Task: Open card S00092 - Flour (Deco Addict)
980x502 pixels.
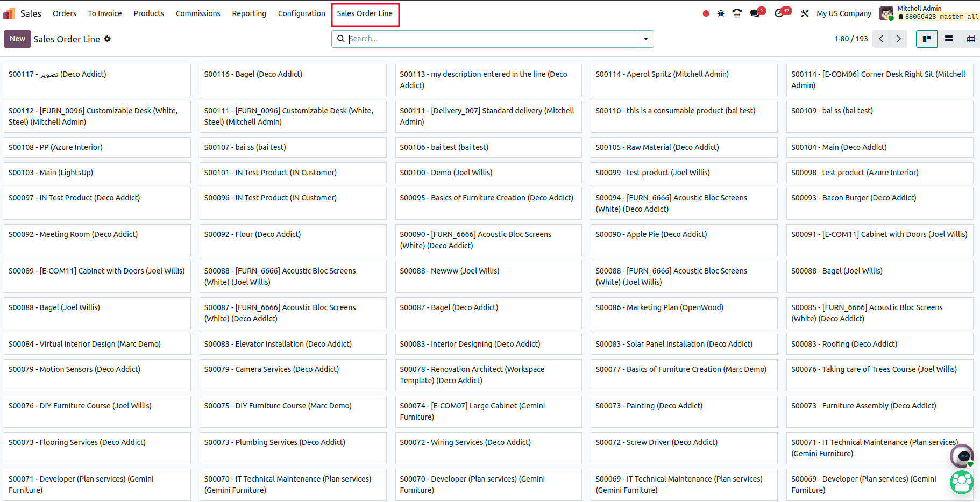Action: coord(293,240)
